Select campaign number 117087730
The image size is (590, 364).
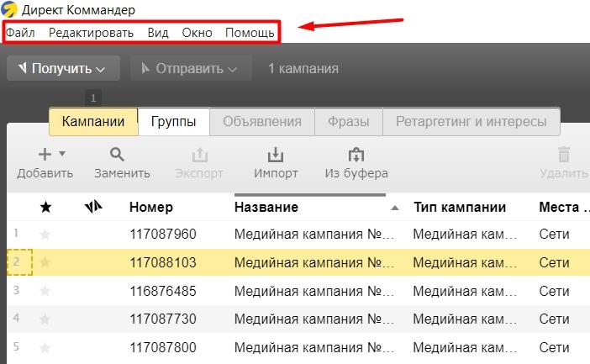(163, 319)
